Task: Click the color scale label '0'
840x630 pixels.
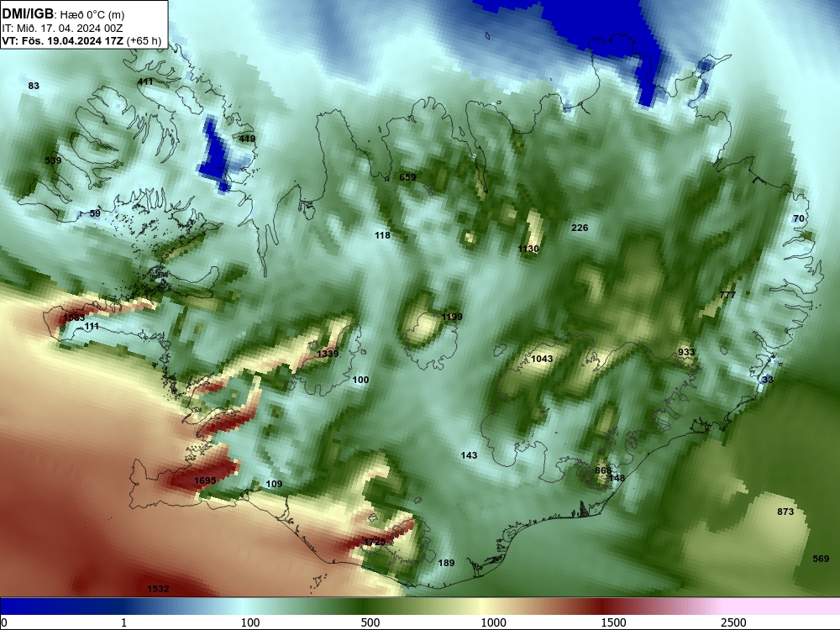Action: click(x=3, y=622)
